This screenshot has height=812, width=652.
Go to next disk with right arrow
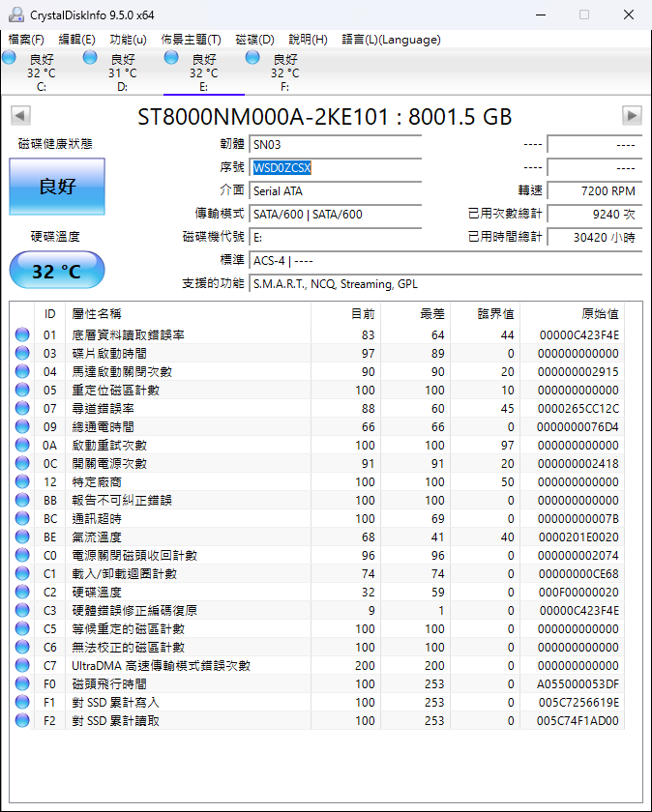tap(632, 115)
